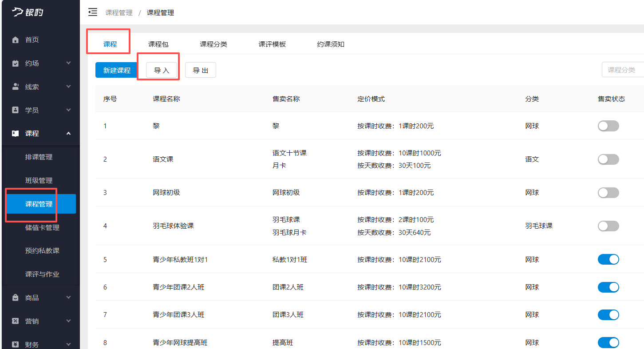This screenshot has height=349, width=644.
Task: Collapse the 课程 sidebar menu
Action: click(x=40, y=133)
